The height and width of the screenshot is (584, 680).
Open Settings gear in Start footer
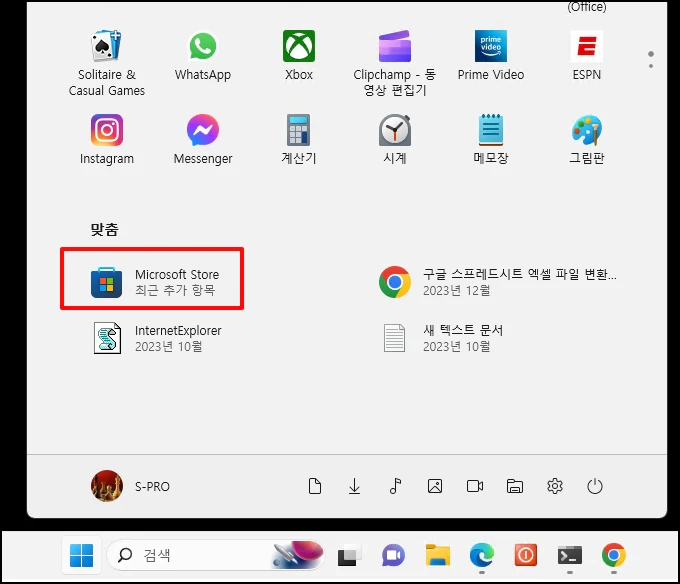555,486
